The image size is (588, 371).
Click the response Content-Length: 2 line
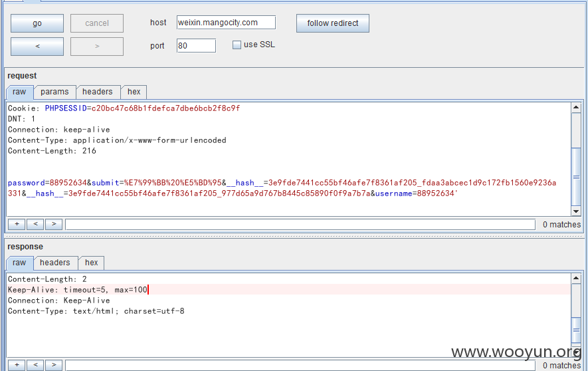click(47, 279)
